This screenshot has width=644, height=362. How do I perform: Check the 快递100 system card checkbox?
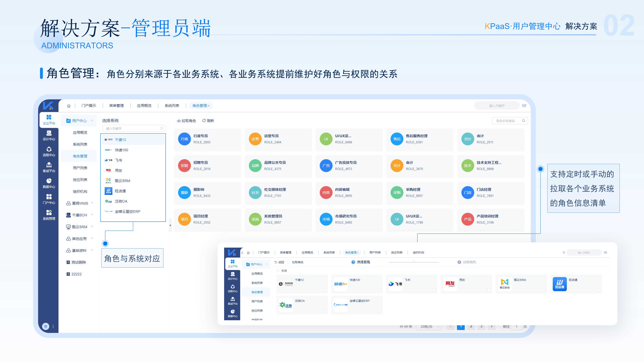click(379, 290)
